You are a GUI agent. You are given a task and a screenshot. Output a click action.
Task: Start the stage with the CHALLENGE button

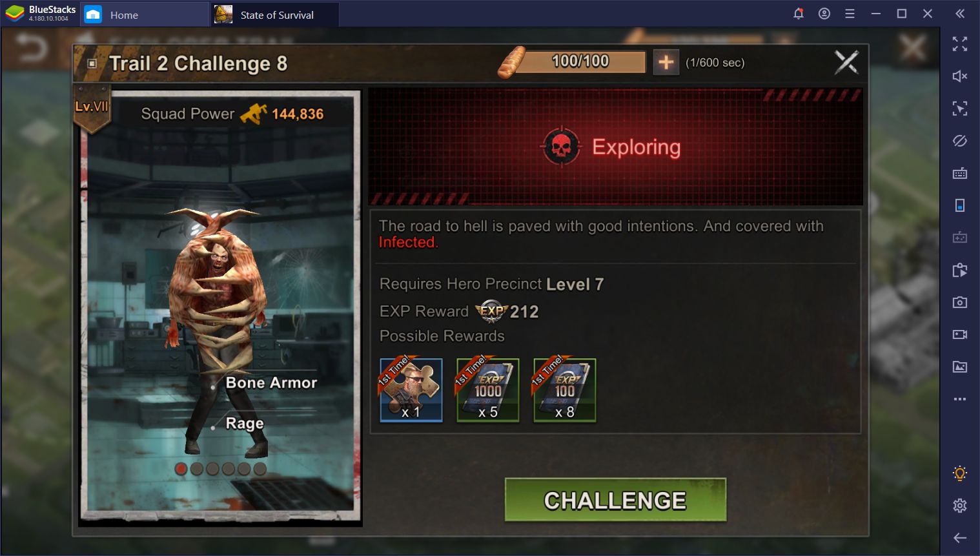pyautogui.click(x=615, y=500)
